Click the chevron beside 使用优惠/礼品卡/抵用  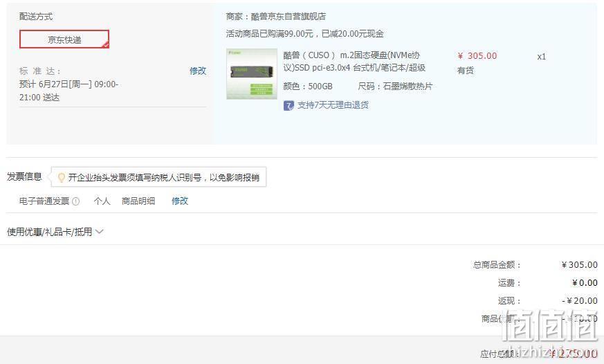pos(99,232)
